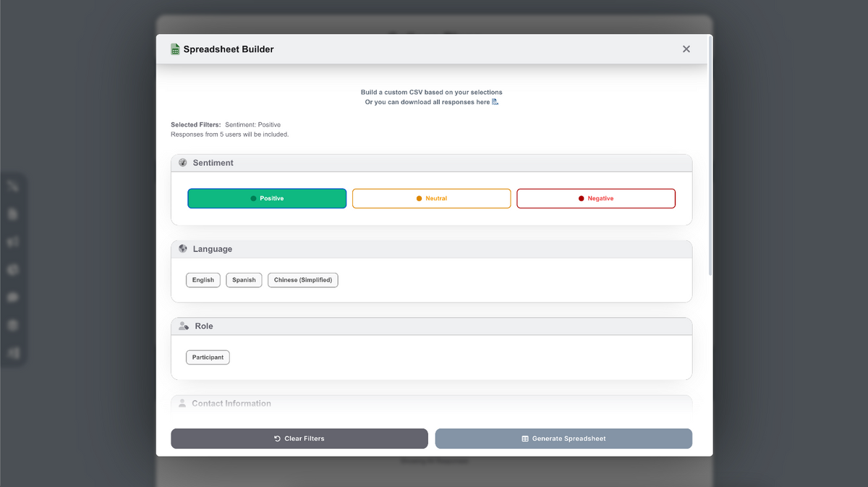Click the reset arrow icon on Clear Filters
Image resolution: width=868 pixels, height=487 pixels.
pos(276,438)
